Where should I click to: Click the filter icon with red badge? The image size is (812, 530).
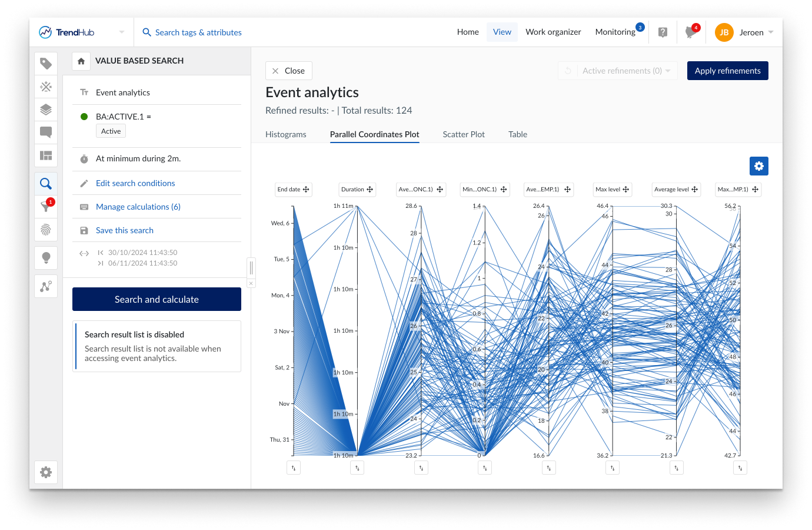(46, 206)
